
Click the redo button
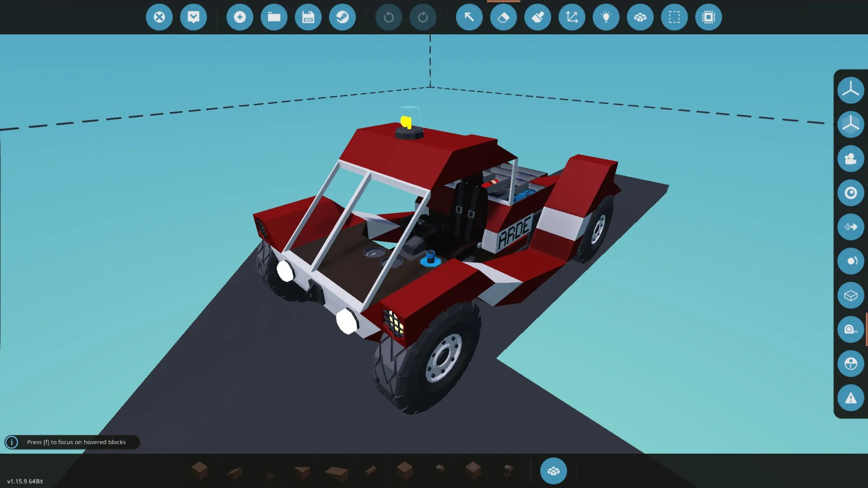point(423,17)
